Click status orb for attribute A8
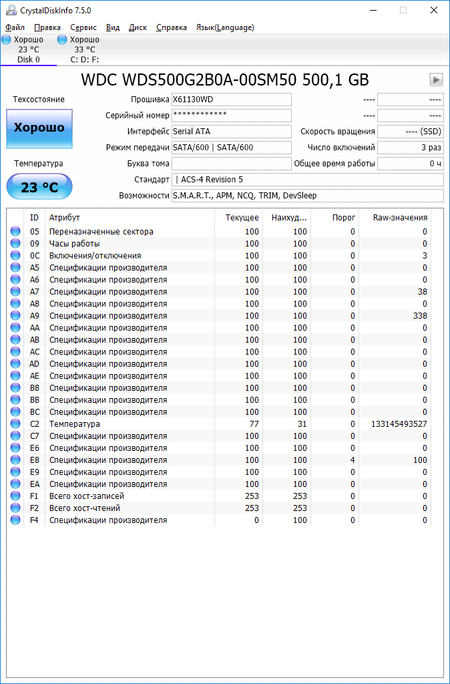This screenshot has width=450, height=684. [15, 304]
